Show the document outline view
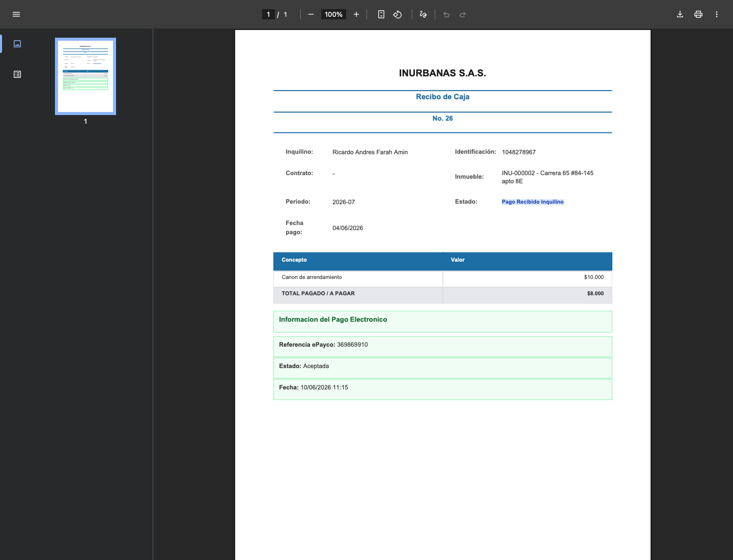This screenshot has width=733, height=560. [x=17, y=74]
